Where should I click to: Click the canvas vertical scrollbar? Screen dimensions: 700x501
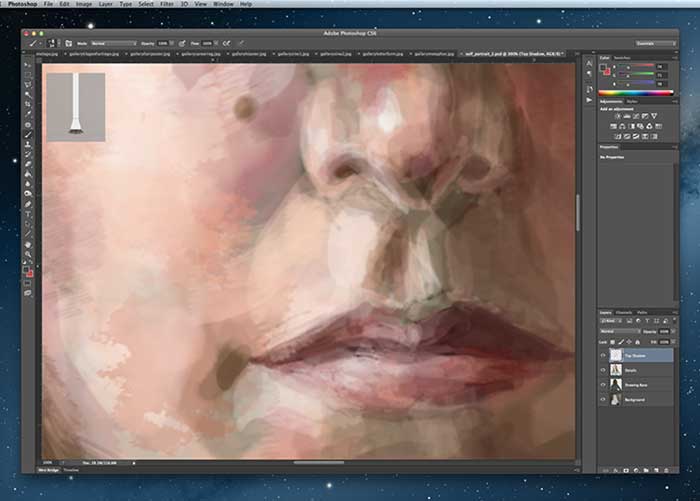point(578,213)
